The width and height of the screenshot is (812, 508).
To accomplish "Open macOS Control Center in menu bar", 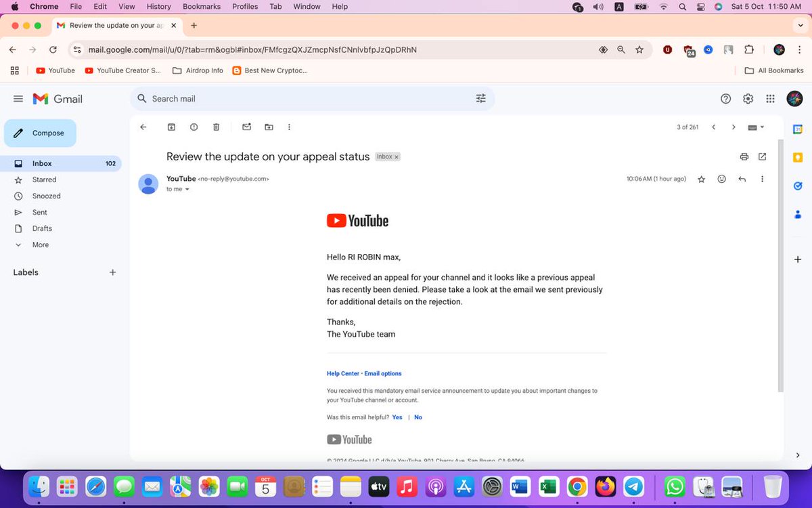I will click(700, 7).
